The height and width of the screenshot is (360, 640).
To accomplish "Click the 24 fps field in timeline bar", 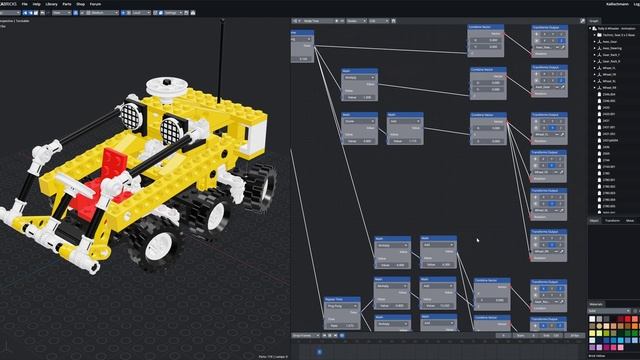I will pos(575,336).
